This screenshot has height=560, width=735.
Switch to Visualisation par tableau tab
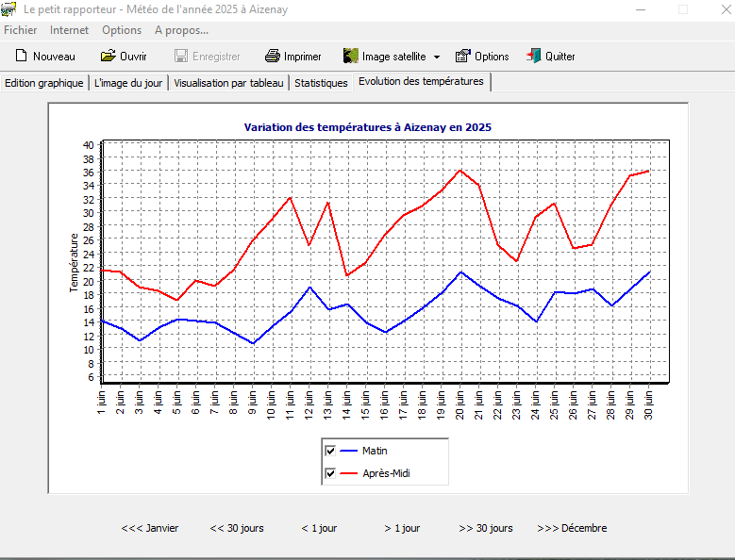point(228,83)
